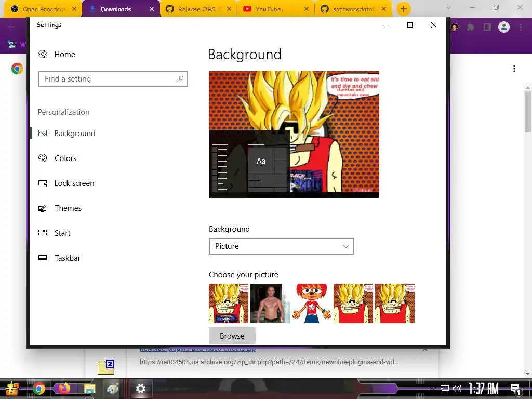This screenshot has width=532, height=399.
Task: Open volume control in system tray
Action: [x=457, y=389]
